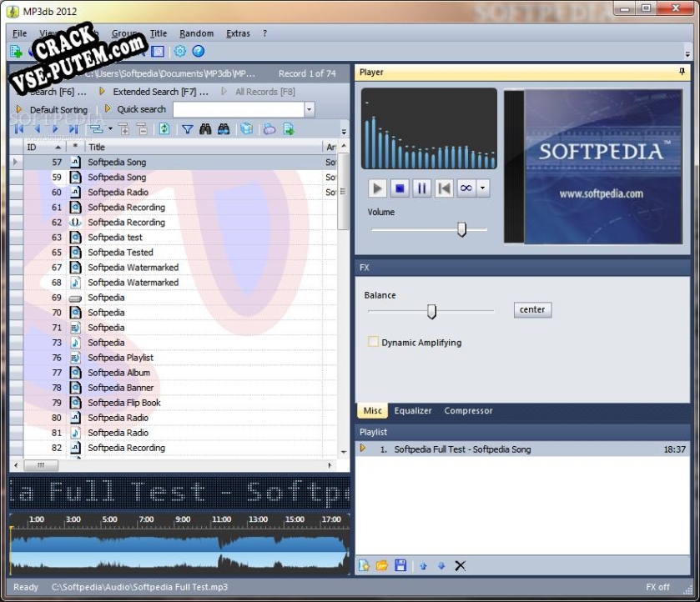
Task: Toggle the infinity loop repeat button
Action: (466, 188)
